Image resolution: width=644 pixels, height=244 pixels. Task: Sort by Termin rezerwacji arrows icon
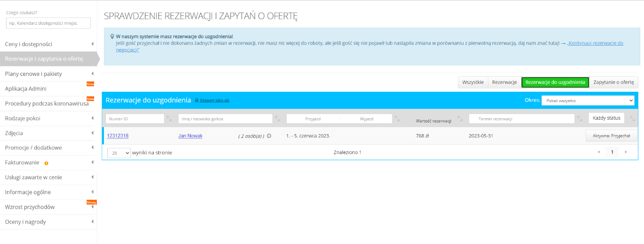point(580,119)
